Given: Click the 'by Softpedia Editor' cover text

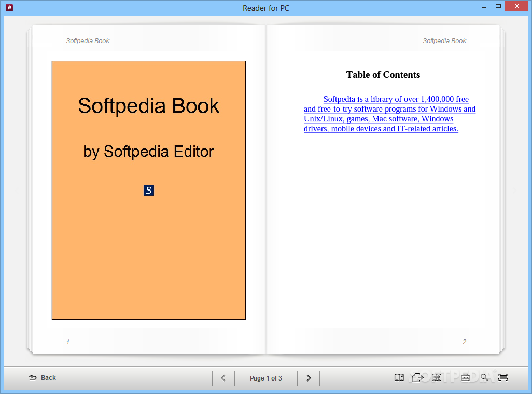Looking at the screenshot, I should tap(149, 152).
